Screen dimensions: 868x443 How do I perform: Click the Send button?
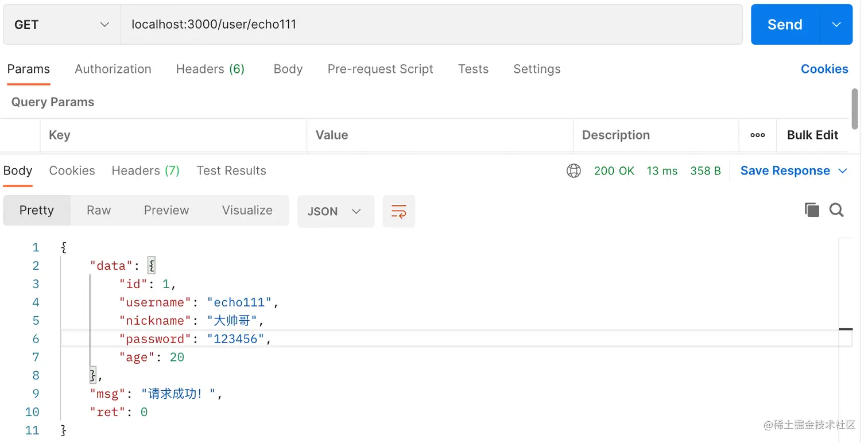coord(785,25)
